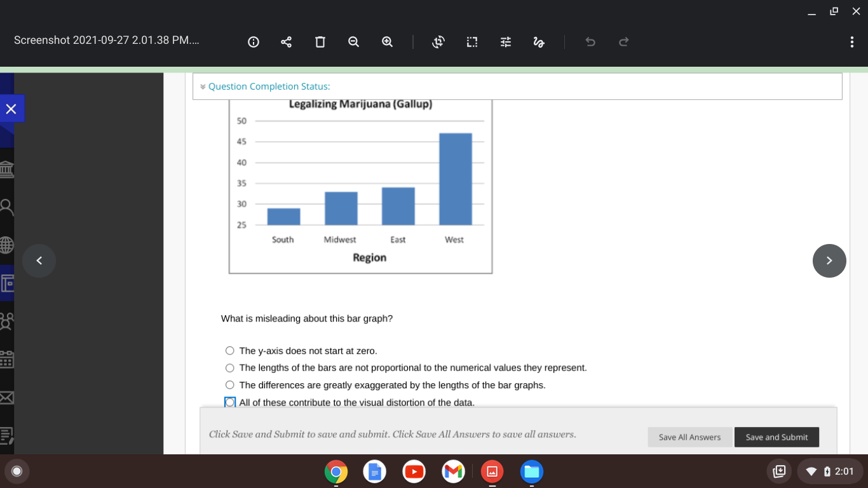Image resolution: width=868 pixels, height=488 pixels.
Task: Click the screenshot file name title
Action: point(107,40)
